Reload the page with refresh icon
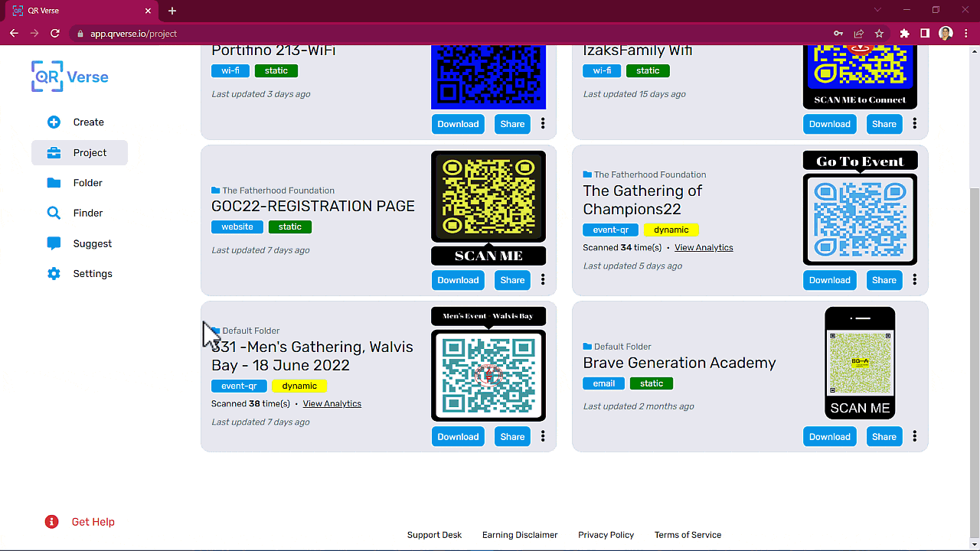 point(55,34)
